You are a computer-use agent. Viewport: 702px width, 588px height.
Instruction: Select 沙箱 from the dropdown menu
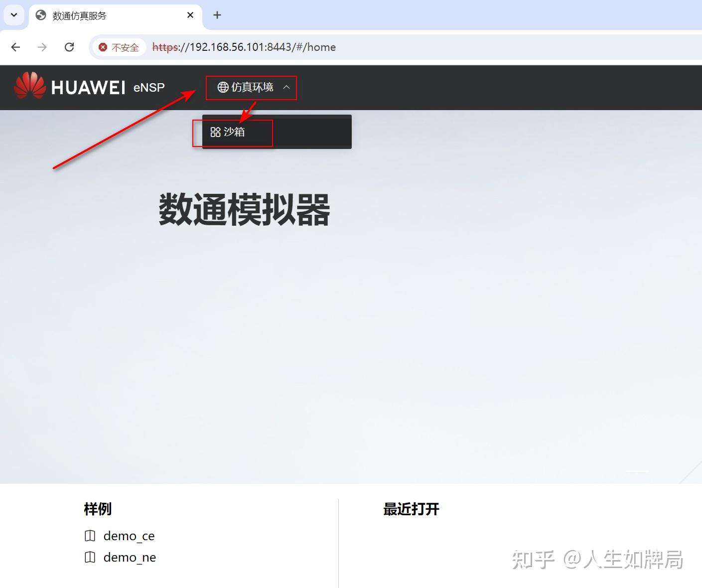point(234,132)
